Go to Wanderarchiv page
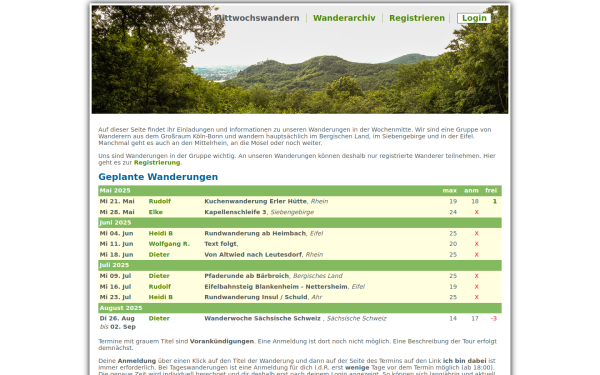The width and height of the screenshot is (600, 375). 344,18
